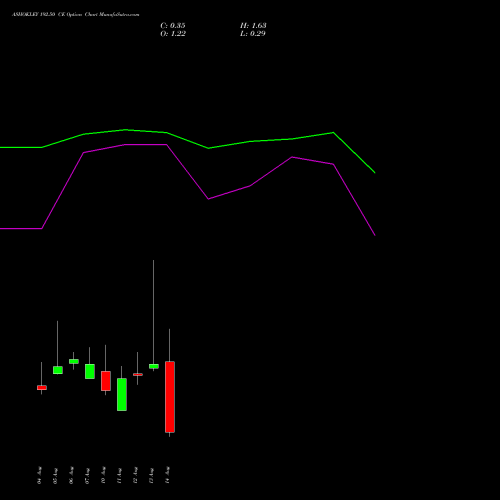Select the small red candle for 04 Aug
The width and height of the screenshot is (500, 500).
(42, 388)
